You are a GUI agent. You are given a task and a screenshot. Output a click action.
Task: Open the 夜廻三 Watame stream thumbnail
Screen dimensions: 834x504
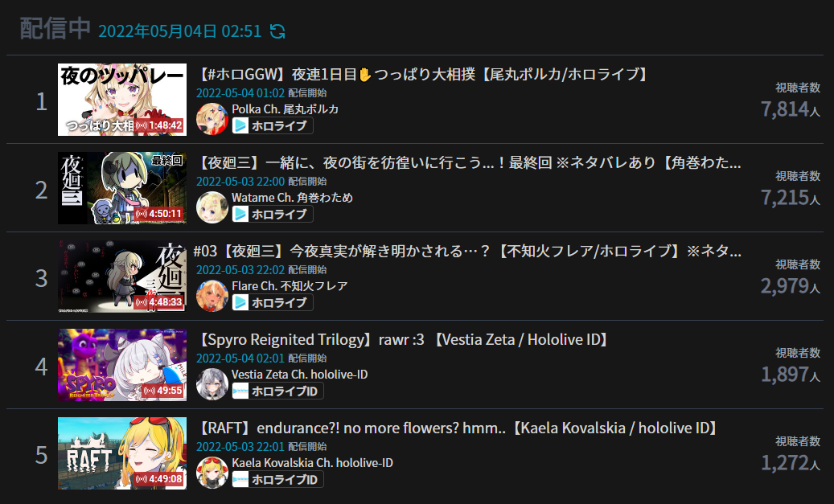point(122,187)
